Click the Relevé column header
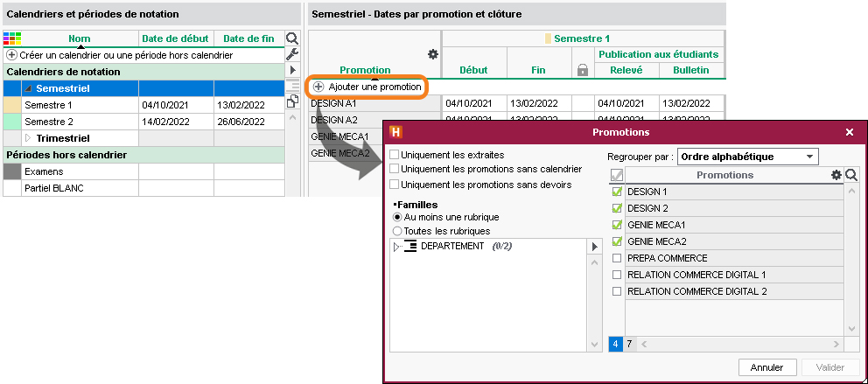 (626, 70)
